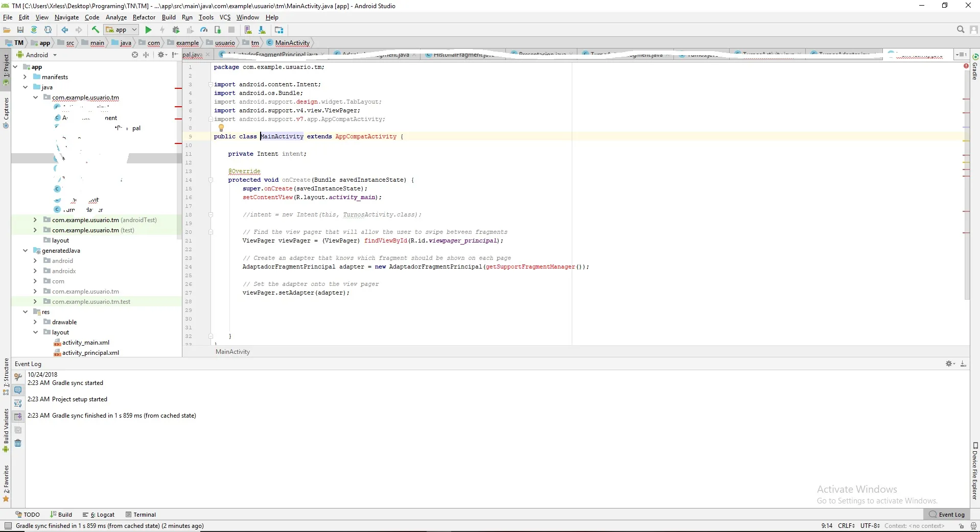Click the Make Project hammer icon
The height and width of the screenshot is (532, 980).
[x=96, y=30]
